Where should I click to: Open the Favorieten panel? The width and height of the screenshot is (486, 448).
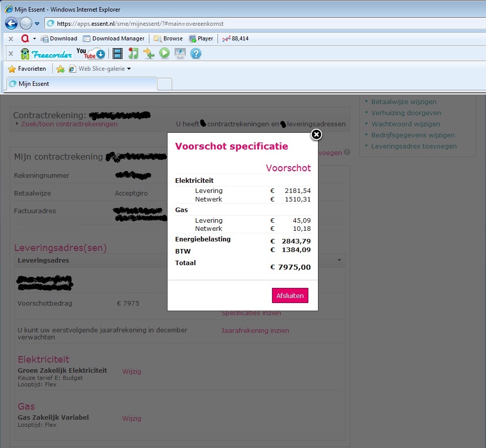coord(27,69)
